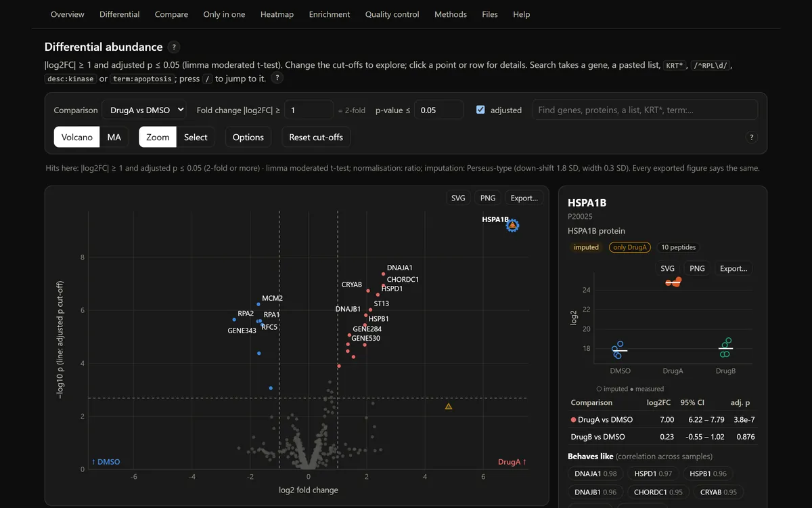Image resolution: width=812 pixels, height=508 pixels.
Task: Select the DrugB vs DMSO table row
Action: pos(663,437)
